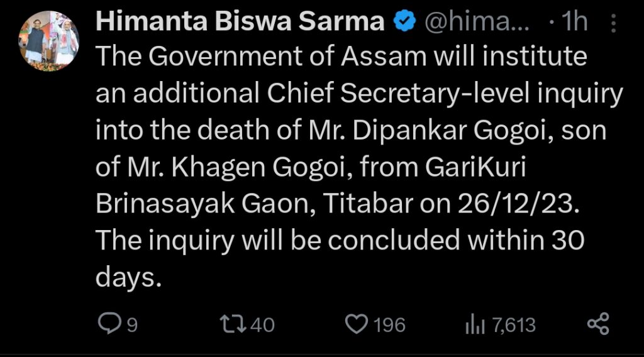The image size is (644, 357).
Task: Click the display name Himanta Biswa Sarma
Action: (240, 23)
